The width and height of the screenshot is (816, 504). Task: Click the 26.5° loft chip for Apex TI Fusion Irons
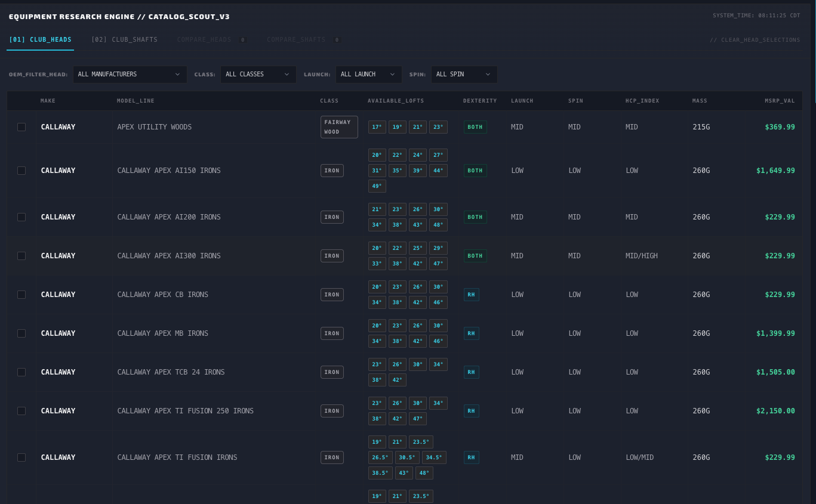(x=380, y=457)
